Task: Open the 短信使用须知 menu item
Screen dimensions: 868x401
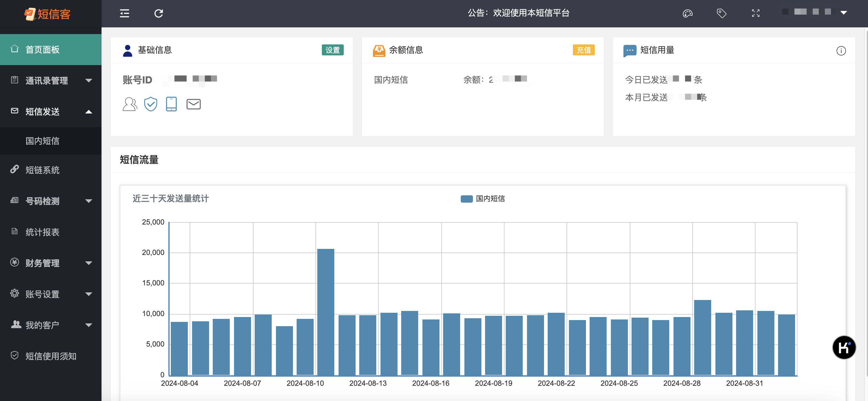Action: 50,356
